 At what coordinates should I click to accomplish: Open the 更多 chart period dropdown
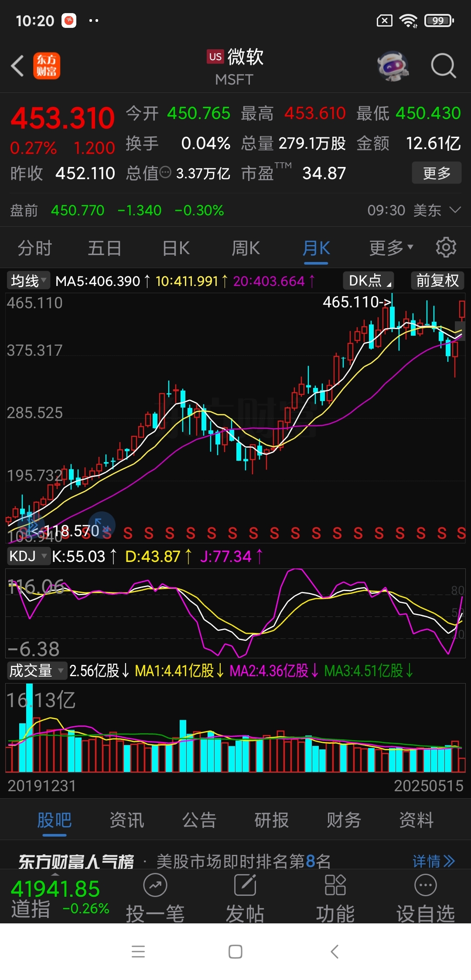(391, 248)
